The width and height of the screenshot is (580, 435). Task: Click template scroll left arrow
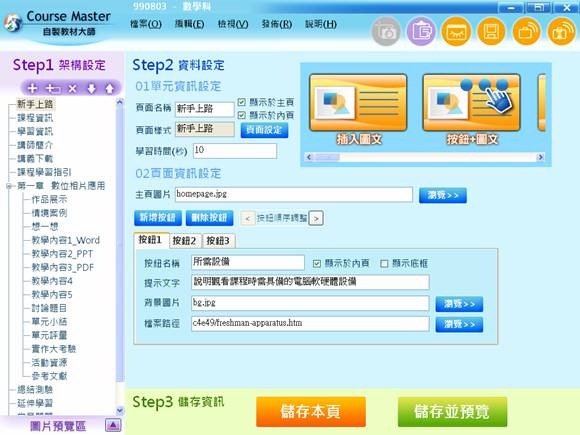click(309, 157)
